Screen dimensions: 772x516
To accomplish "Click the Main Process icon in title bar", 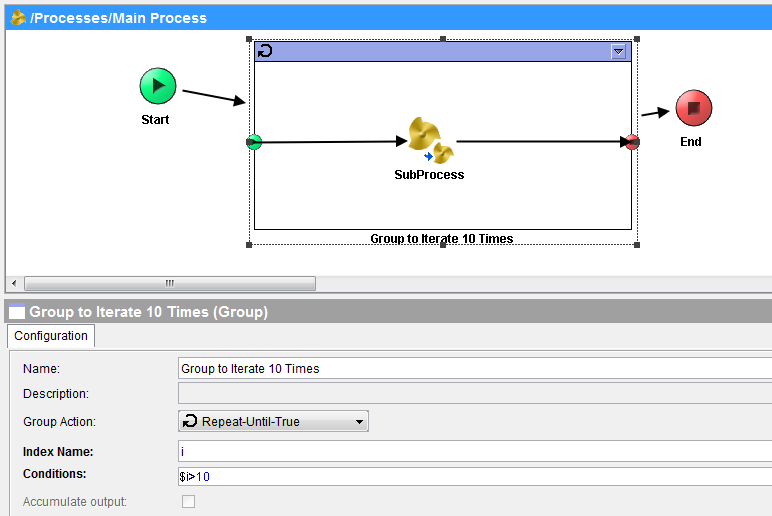I will (x=18, y=18).
